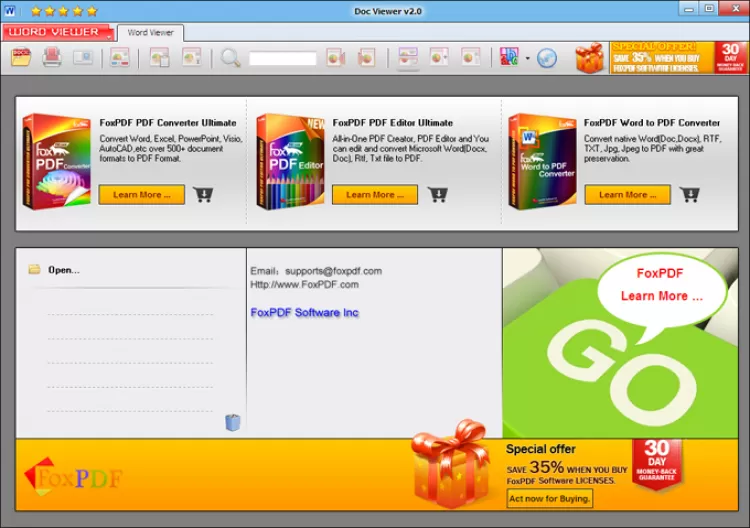Viewport: 750px width, 528px height.
Task: Click the find-previous icon right of the search box
Action: (335, 58)
